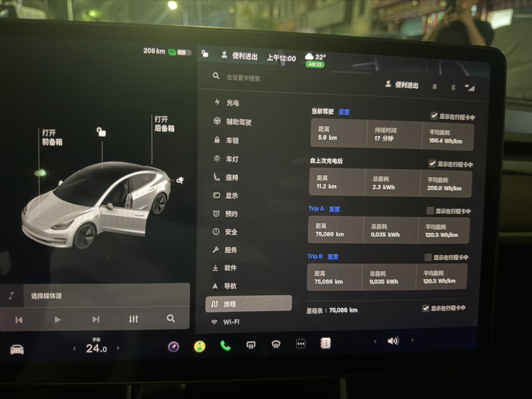Open the 便利进出 profile in settings header
Screen dimensions: 532x399
point(402,85)
